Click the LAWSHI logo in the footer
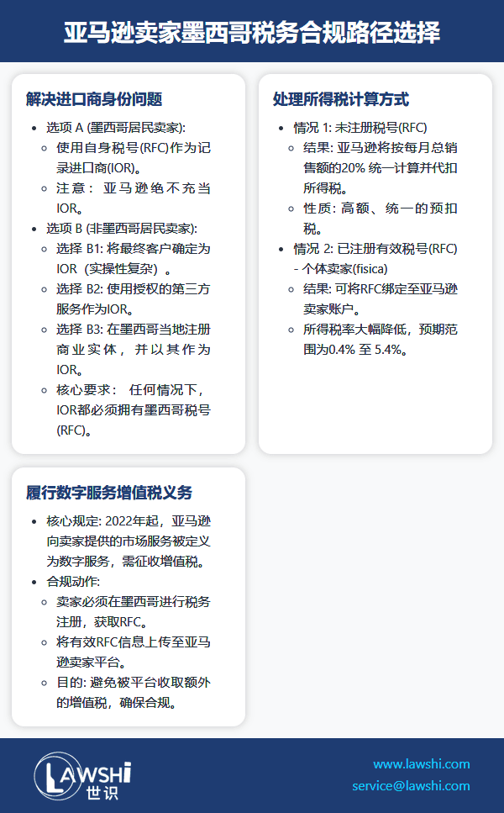This screenshot has height=813, width=504. point(83,777)
